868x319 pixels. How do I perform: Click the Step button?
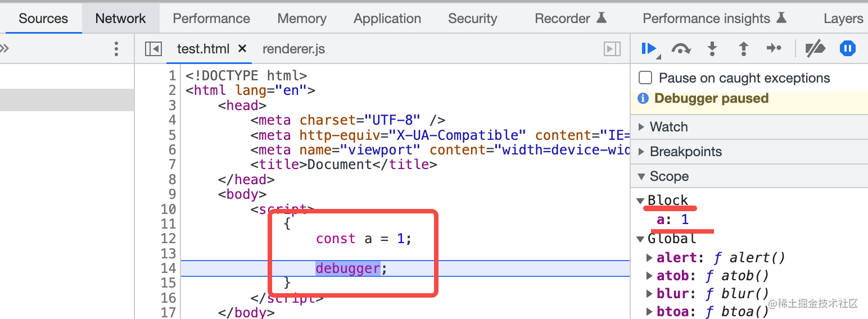(x=774, y=49)
